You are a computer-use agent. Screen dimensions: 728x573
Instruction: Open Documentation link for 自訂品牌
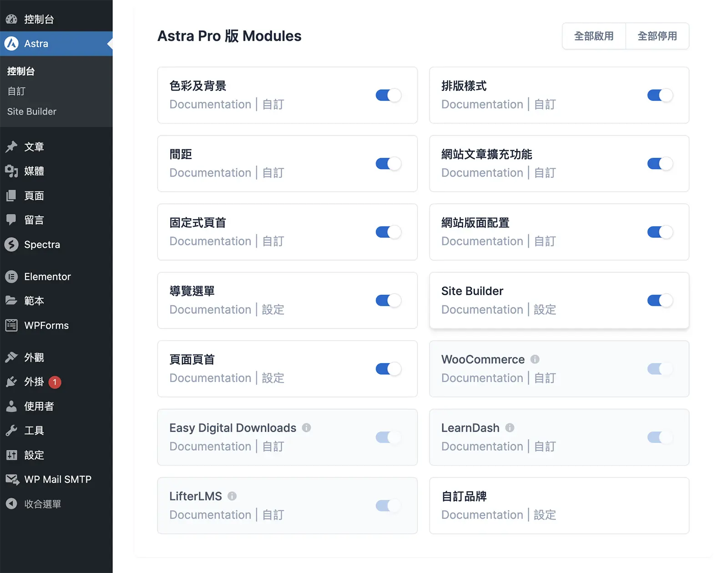tap(482, 515)
